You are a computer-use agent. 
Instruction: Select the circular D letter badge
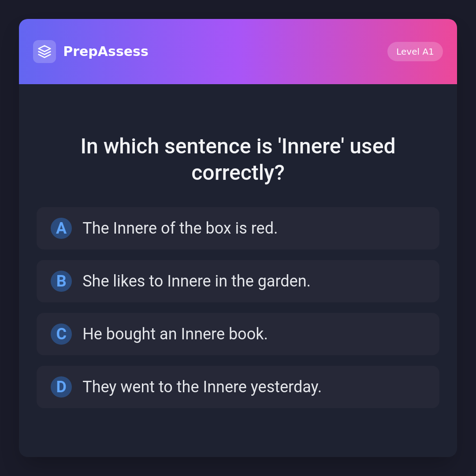(x=61, y=387)
